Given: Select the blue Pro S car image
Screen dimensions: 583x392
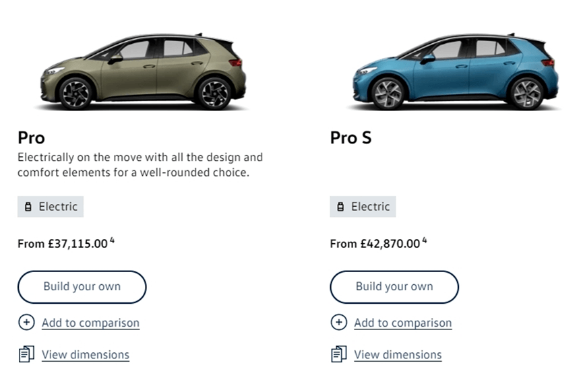Looking at the screenshot, I should point(456,72).
